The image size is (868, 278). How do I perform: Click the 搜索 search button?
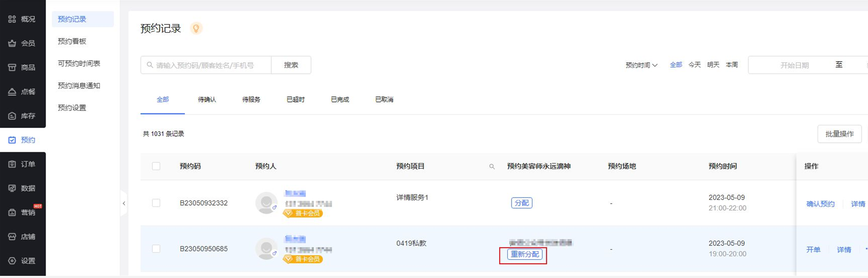[x=291, y=65]
